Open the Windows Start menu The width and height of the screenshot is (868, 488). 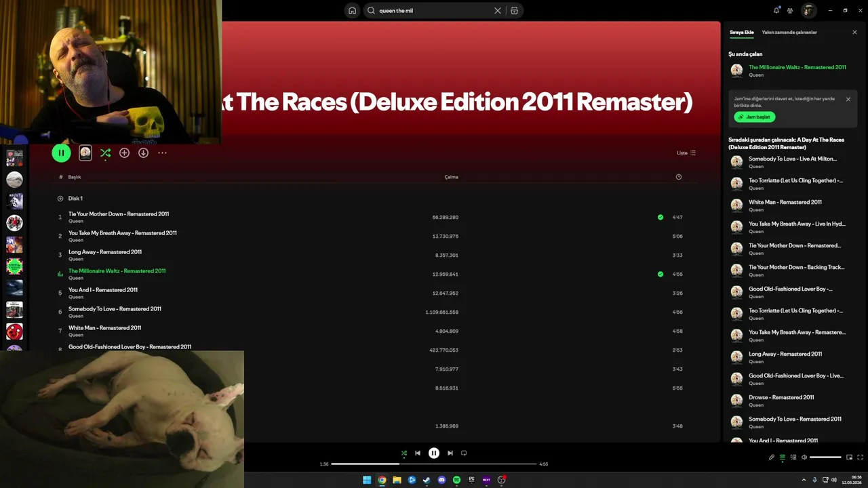[367, 480]
